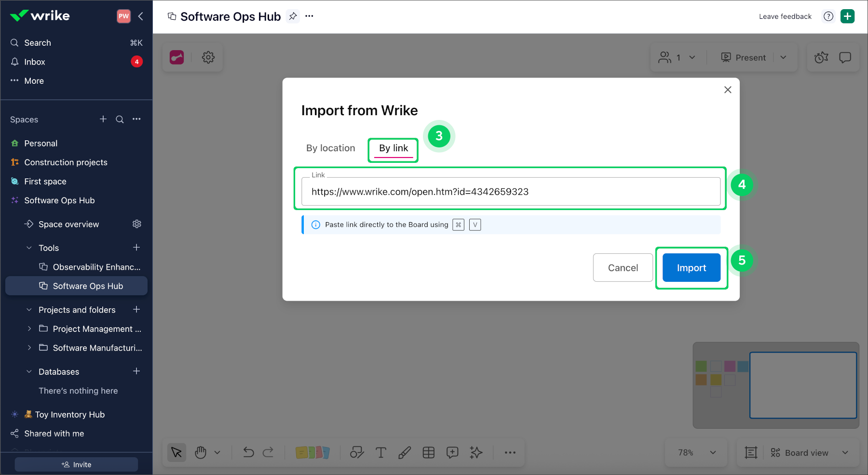Insert a table from the bottom toolbar

pyautogui.click(x=428, y=452)
